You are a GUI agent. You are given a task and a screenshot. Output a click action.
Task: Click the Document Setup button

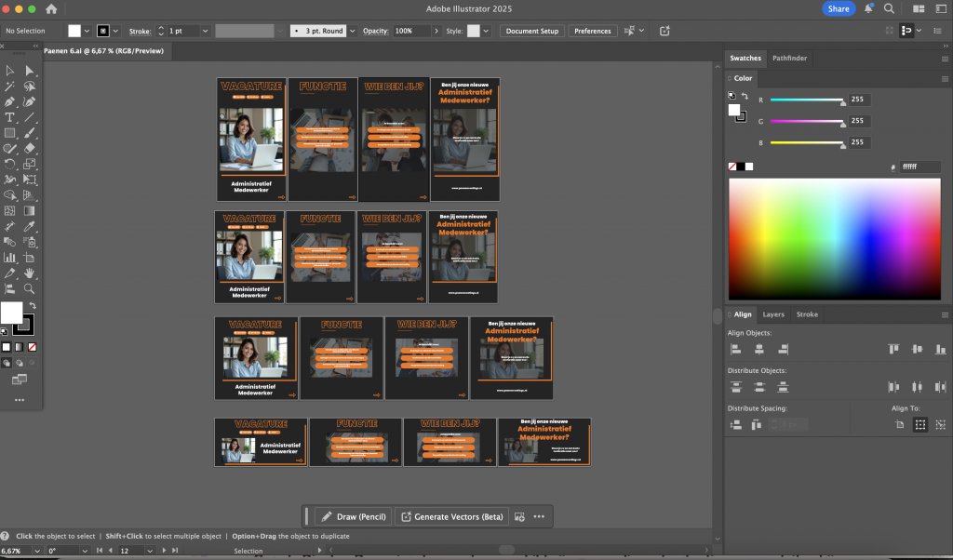coord(532,31)
